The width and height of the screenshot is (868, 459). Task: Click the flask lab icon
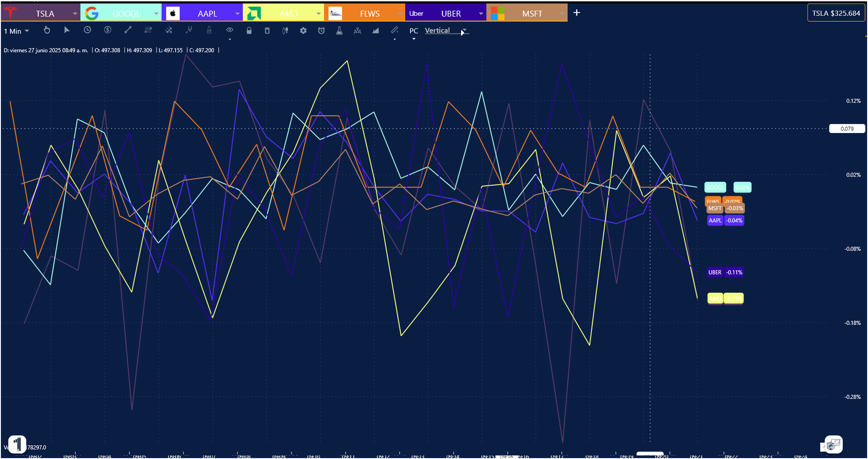(x=339, y=31)
